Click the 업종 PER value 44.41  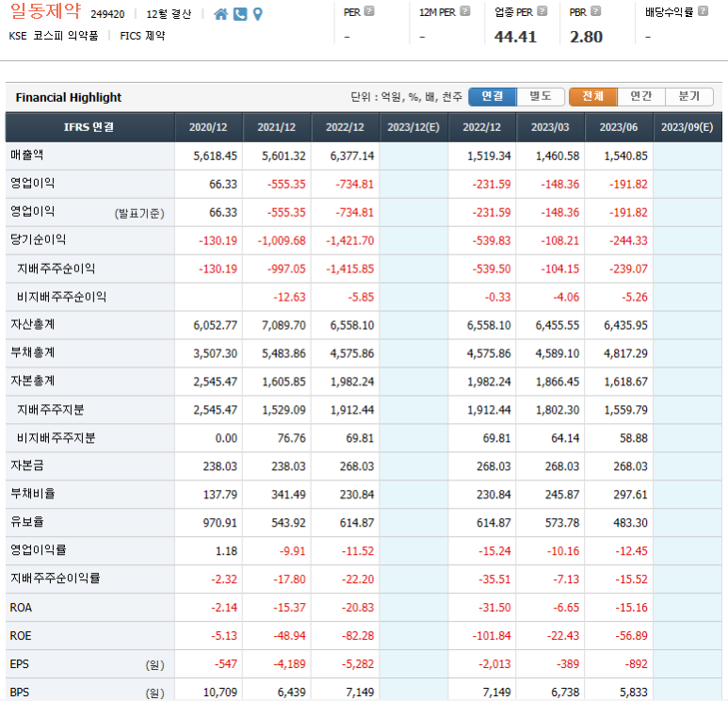click(515, 37)
